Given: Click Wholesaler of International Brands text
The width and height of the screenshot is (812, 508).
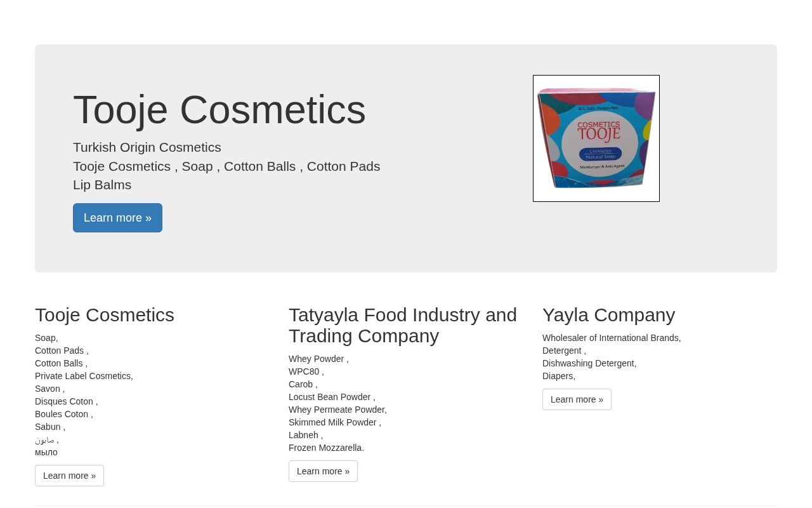Looking at the screenshot, I should point(612,338).
